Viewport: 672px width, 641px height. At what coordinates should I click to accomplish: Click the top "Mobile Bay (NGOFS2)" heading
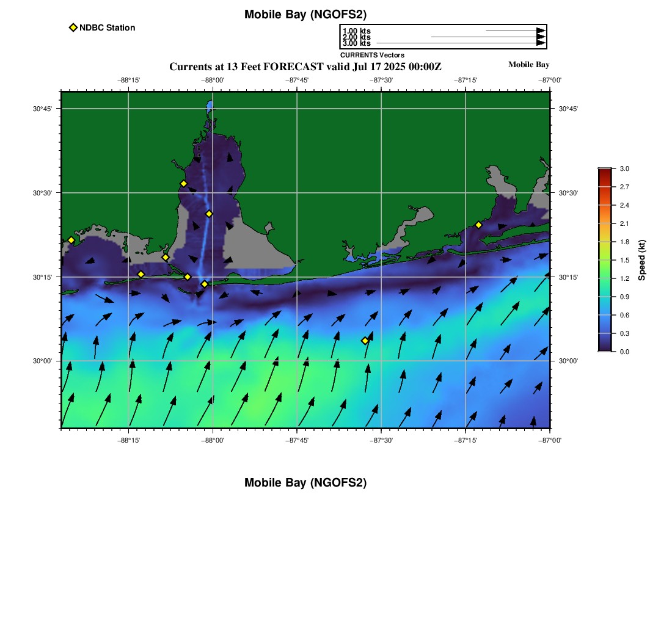pyautogui.click(x=305, y=15)
